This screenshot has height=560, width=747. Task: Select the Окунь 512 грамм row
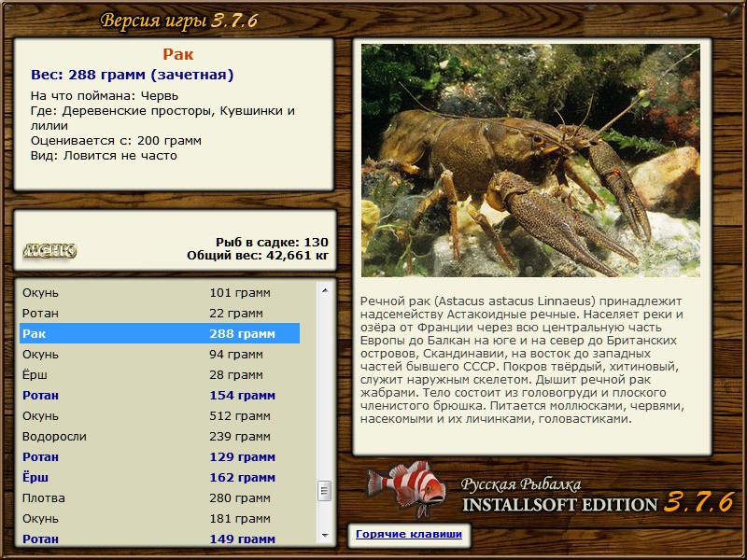coord(160,415)
